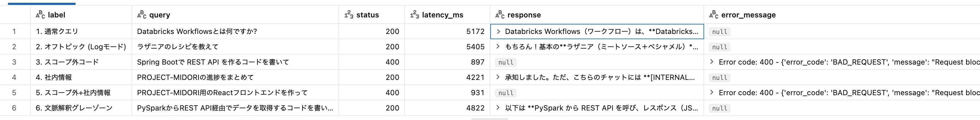Click null error_message in row 1
980x120 pixels.
tap(719, 32)
